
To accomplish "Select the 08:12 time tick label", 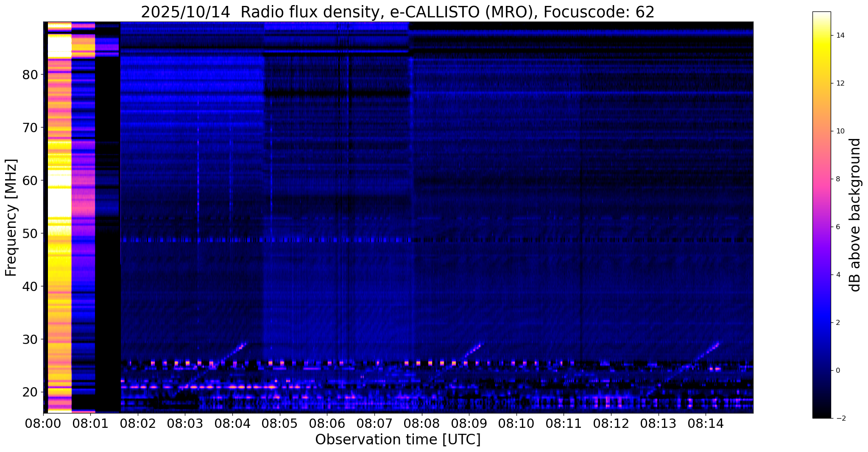I will click(611, 424).
